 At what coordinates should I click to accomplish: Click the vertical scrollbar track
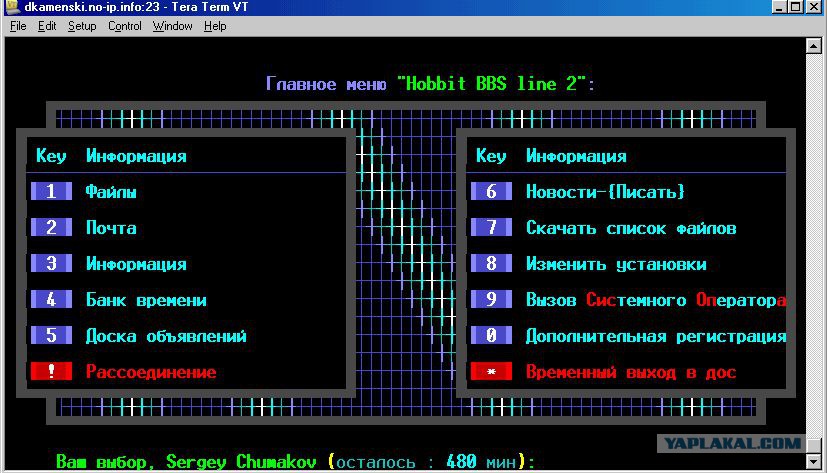pyautogui.click(x=814, y=253)
